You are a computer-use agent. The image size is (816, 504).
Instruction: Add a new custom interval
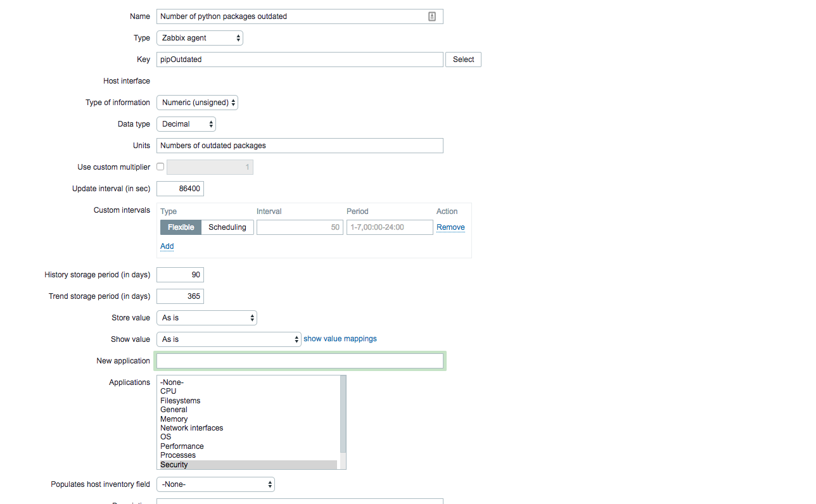click(167, 246)
